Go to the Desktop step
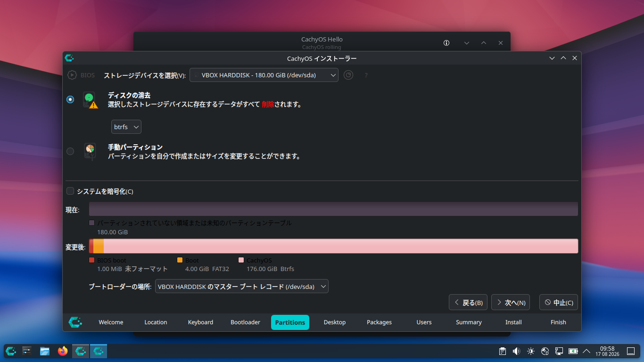 click(335, 322)
